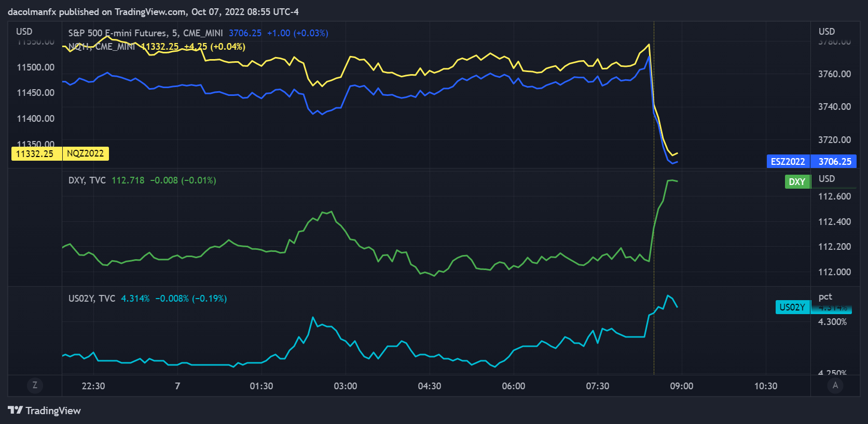Click the green DXY scale label
Viewport: 868px width, 424px height.
[x=797, y=181]
